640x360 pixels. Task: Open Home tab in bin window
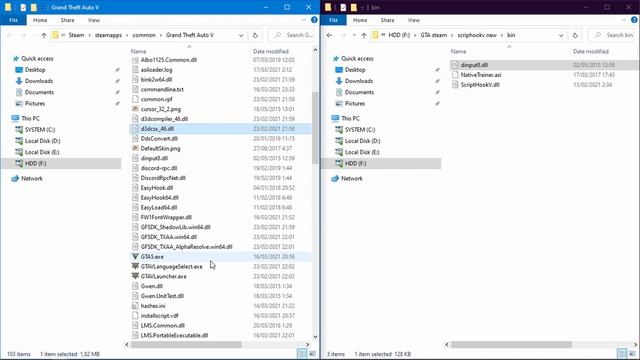click(x=360, y=20)
